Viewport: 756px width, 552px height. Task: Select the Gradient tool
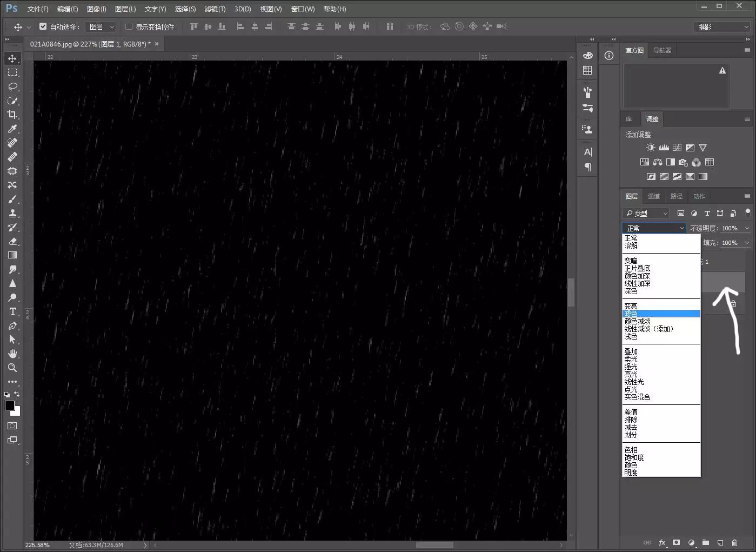click(x=12, y=255)
